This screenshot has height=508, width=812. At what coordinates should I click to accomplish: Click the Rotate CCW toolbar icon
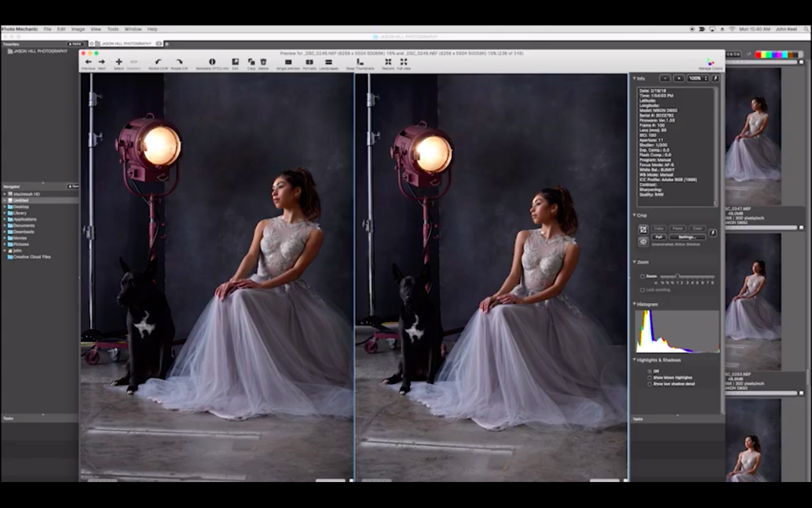158,62
